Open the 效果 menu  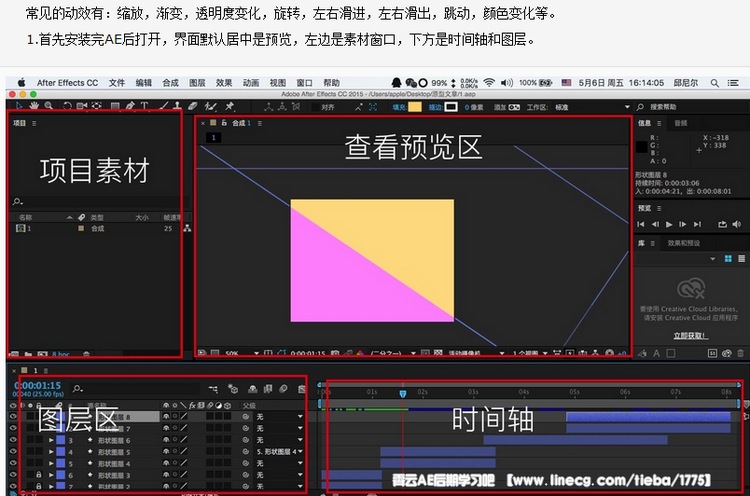pyautogui.click(x=224, y=83)
